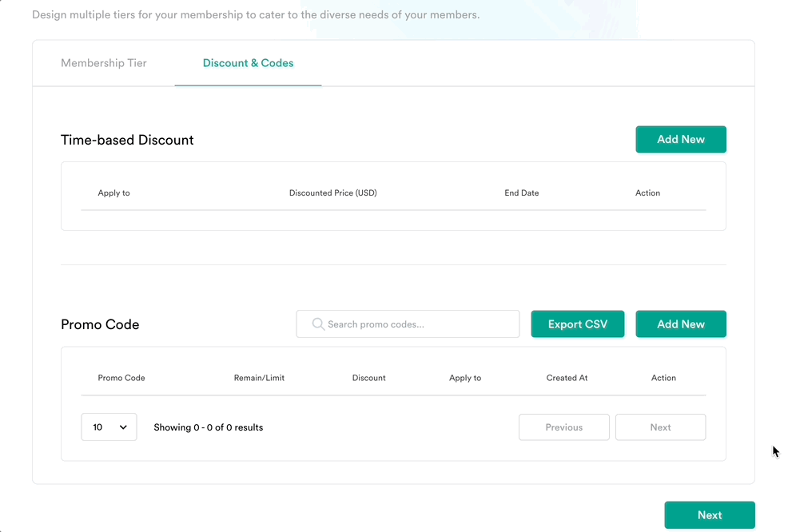Select the Discount & Codes tab
The width and height of the screenshot is (788, 532).
(248, 63)
